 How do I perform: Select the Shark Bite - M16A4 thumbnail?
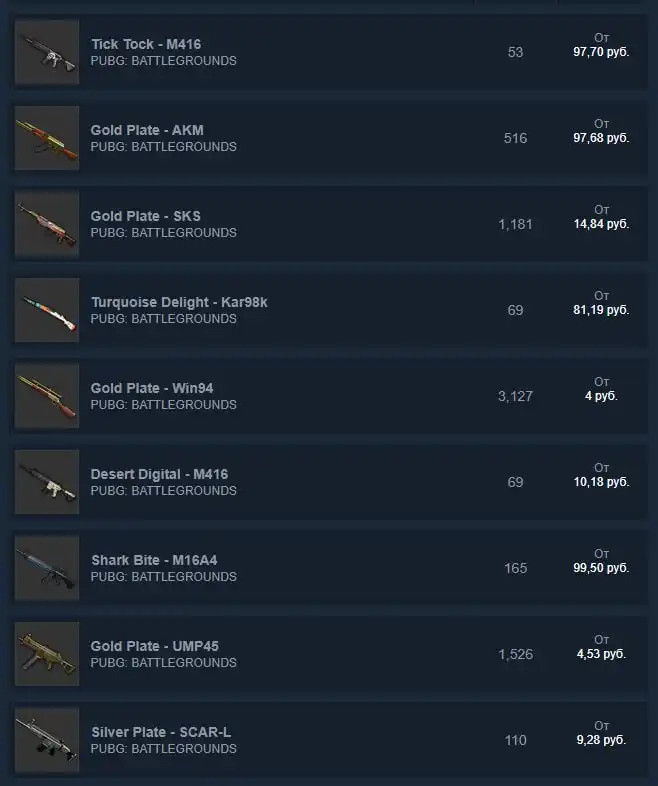(47, 568)
